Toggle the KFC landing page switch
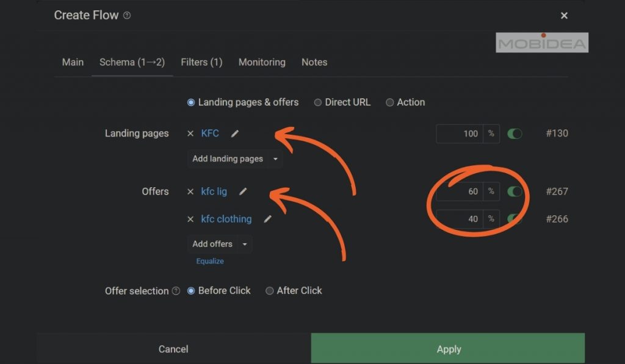Screen dimensions: 625x364 [x=515, y=134]
